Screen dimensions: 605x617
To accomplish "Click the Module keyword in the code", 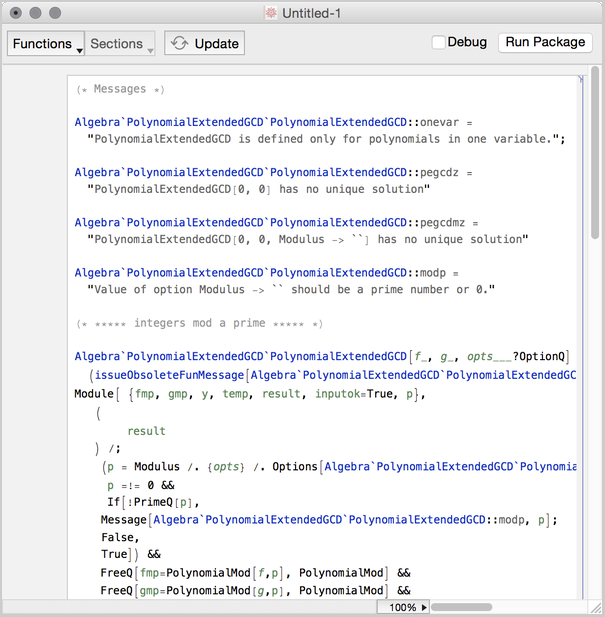I will (x=94, y=393).
